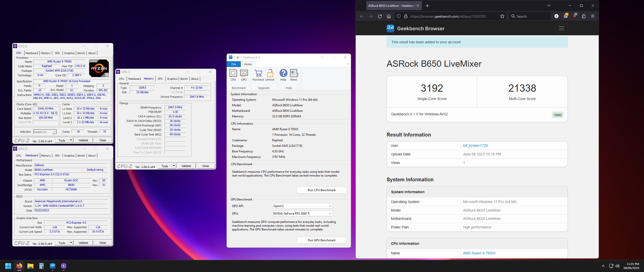Image resolution: width=644 pixels, height=272 pixels.
Task: Click the Ryzen 9 logo image
Action: [99, 68]
